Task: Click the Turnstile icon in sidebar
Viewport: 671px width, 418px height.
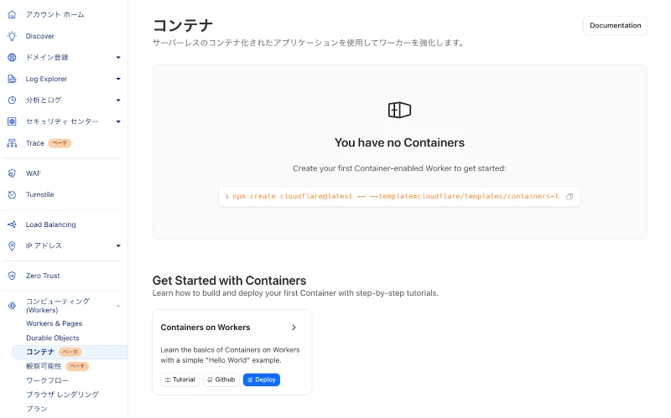Action: [12, 194]
